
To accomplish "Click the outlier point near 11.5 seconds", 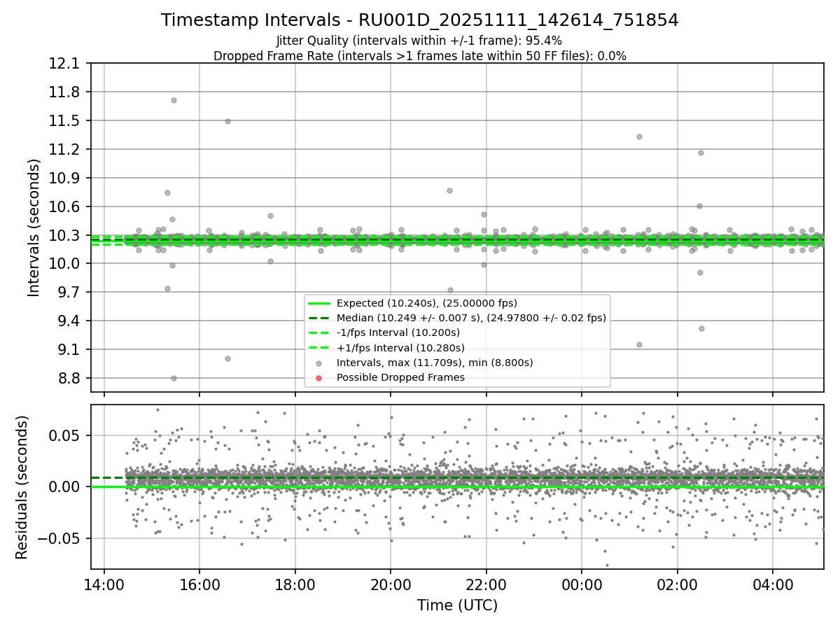I will [x=227, y=121].
